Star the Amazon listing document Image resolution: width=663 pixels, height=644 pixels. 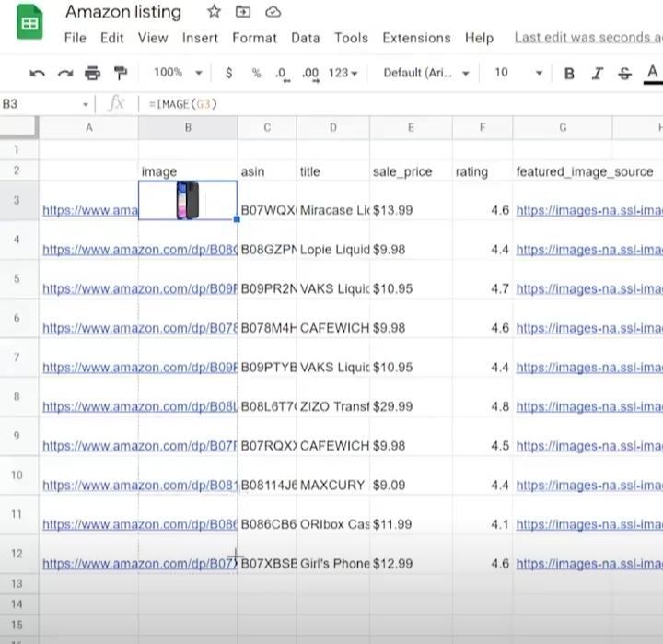[214, 12]
